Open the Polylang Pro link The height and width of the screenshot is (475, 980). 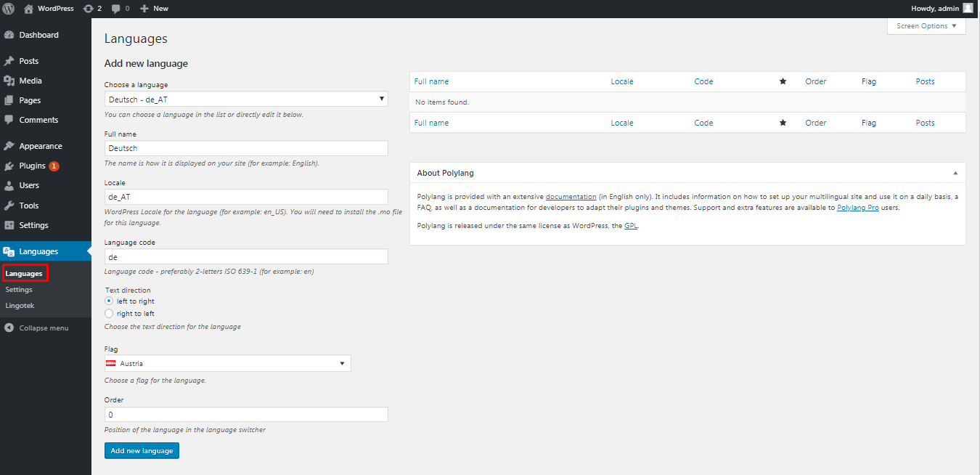858,208
